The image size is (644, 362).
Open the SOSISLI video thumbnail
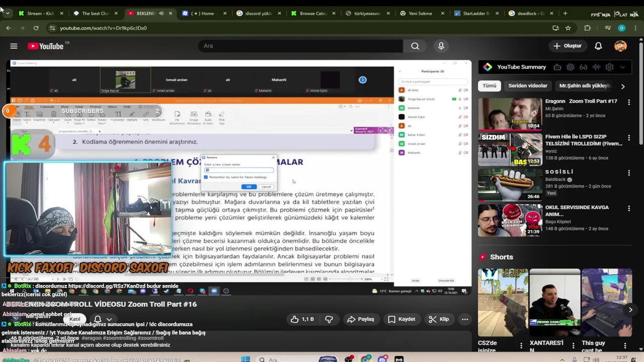[510, 185]
